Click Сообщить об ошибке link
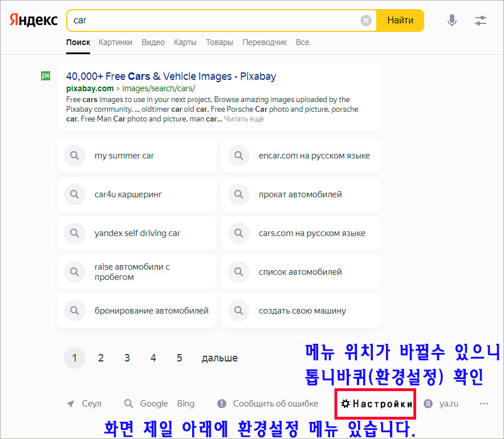Image resolution: width=504 pixels, height=439 pixels. coord(276,404)
